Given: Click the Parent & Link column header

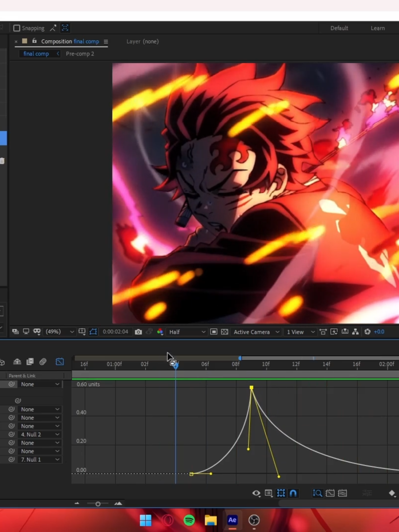Looking at the screenshot, I should coord(22,376).
